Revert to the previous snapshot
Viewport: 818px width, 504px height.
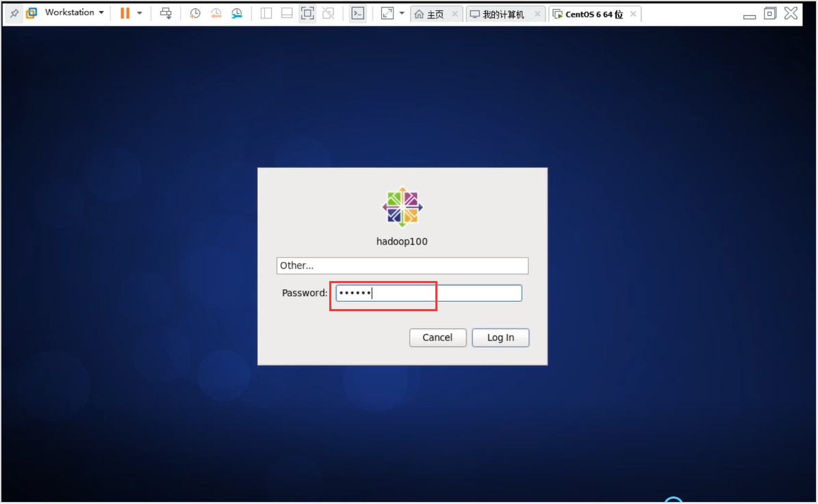(x=216, y=14)
